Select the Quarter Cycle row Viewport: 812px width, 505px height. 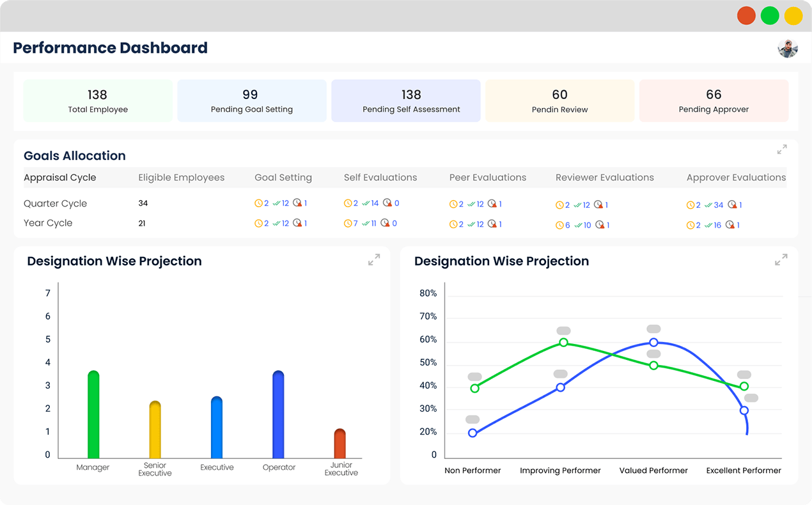coord(405,204)
